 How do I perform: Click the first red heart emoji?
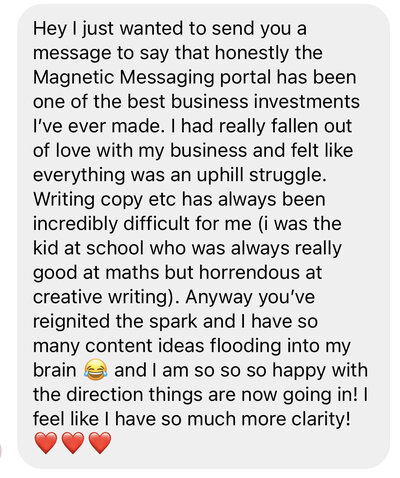[46, 443]
